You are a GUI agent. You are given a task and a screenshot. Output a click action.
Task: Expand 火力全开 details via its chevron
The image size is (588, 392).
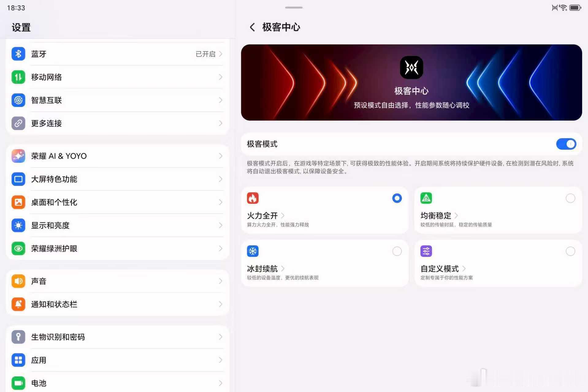[283, 216]
